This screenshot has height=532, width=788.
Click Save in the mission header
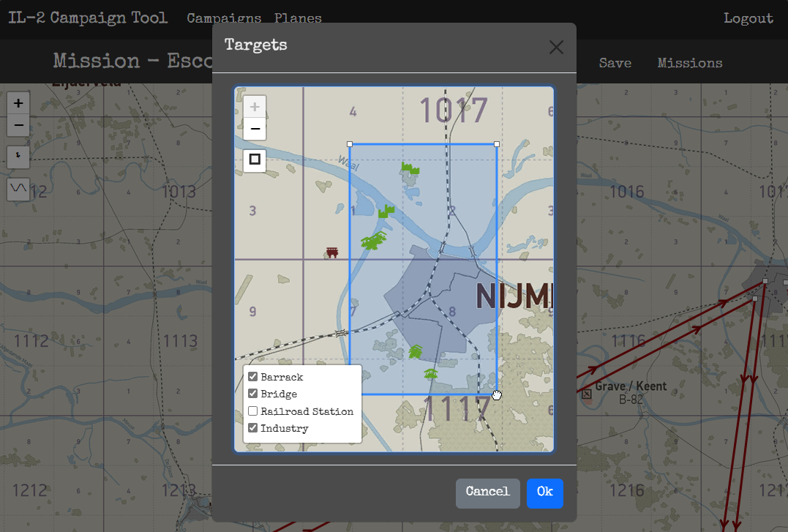pyautogui.click(x=615, y=63)
